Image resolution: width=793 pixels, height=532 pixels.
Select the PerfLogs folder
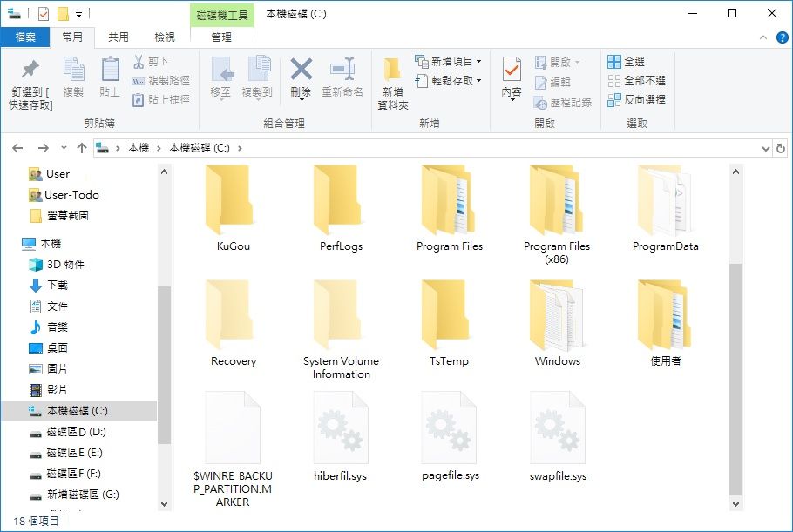341,208
